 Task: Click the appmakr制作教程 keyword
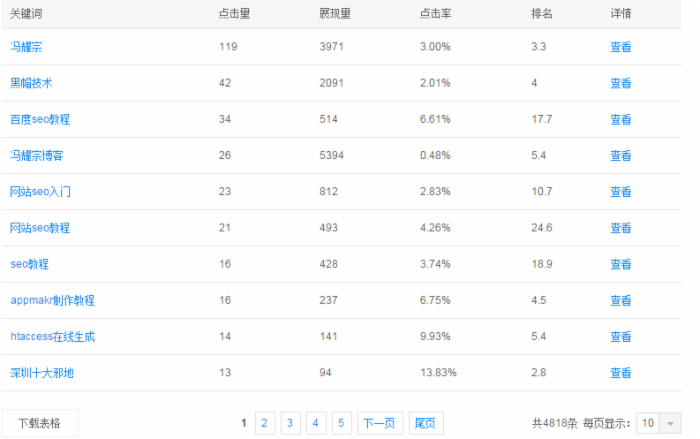(x=52, y=300)
